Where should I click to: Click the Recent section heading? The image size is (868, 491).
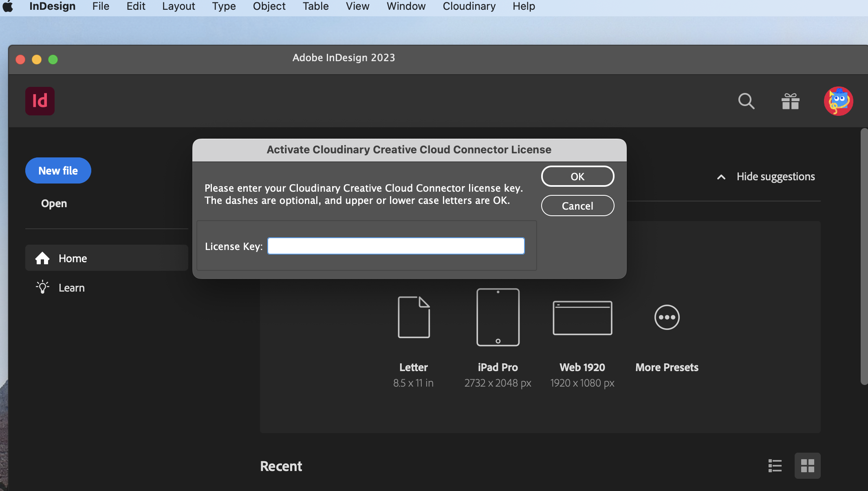coord(281,466)
